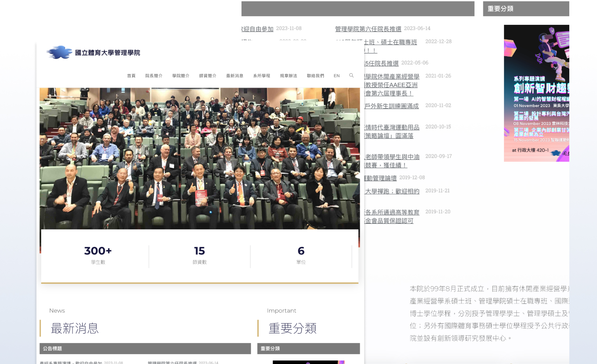The height and width of the screenshot is (364, 597).
Task: Open news item 管理學院第六任院長推選
Action: tap(368, 28)
